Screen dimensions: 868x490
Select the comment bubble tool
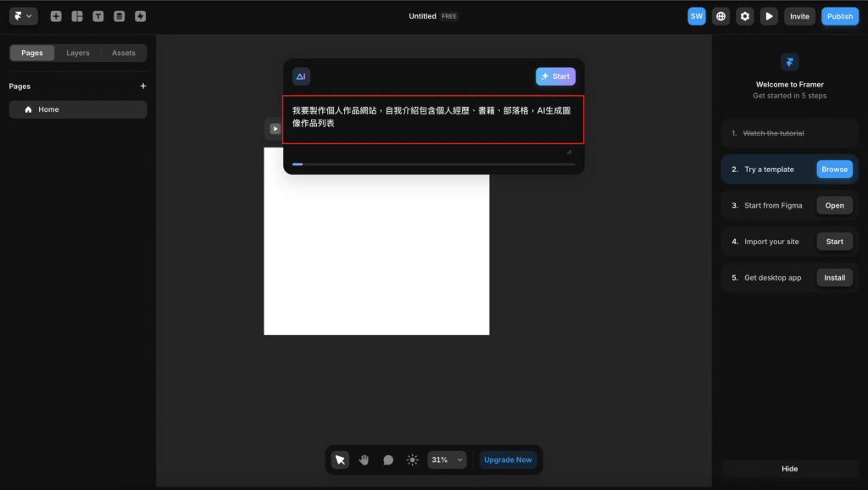coord(388,459)
